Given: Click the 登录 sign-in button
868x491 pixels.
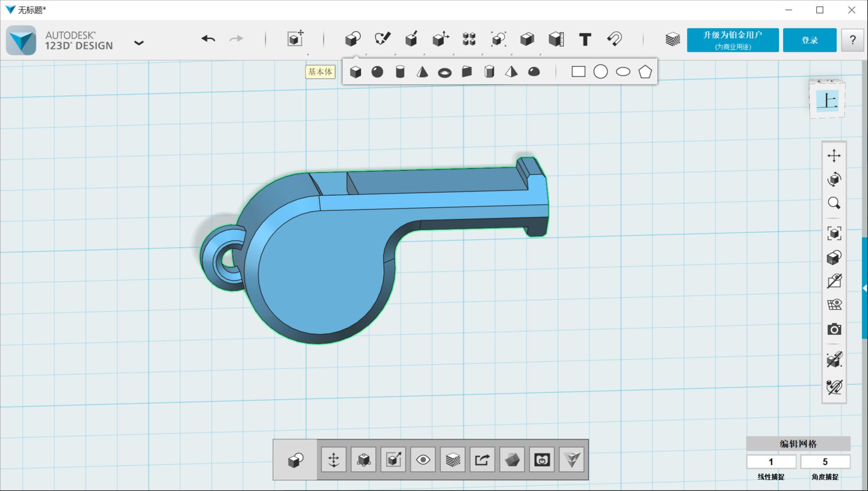Looking at the screenshot, I should pyautogui.click(x=809, y=40).
